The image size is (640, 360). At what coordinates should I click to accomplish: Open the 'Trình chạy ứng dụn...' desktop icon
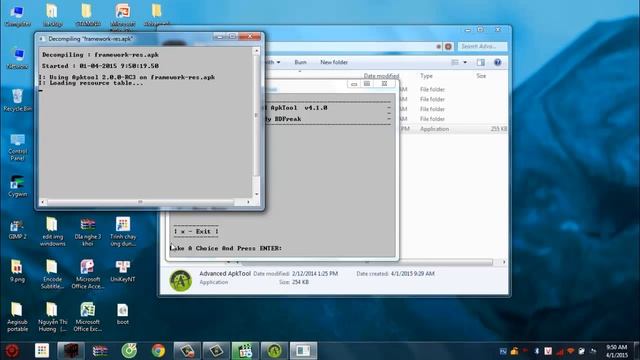click(123, 232)
